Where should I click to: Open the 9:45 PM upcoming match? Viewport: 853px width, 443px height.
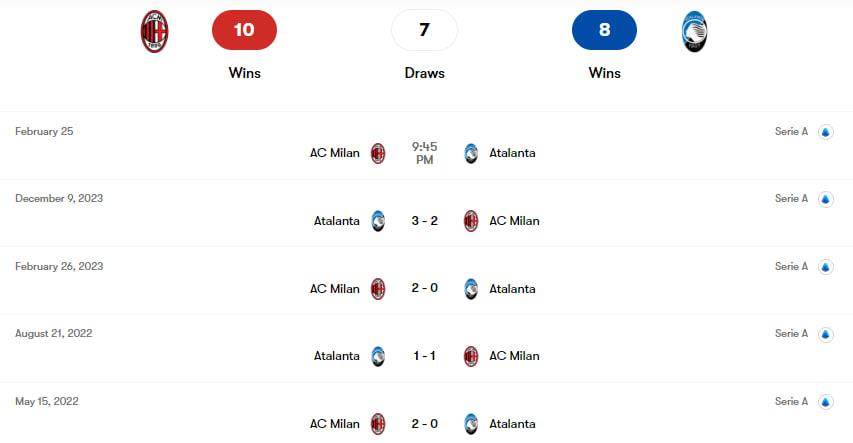tap(424, 153)
